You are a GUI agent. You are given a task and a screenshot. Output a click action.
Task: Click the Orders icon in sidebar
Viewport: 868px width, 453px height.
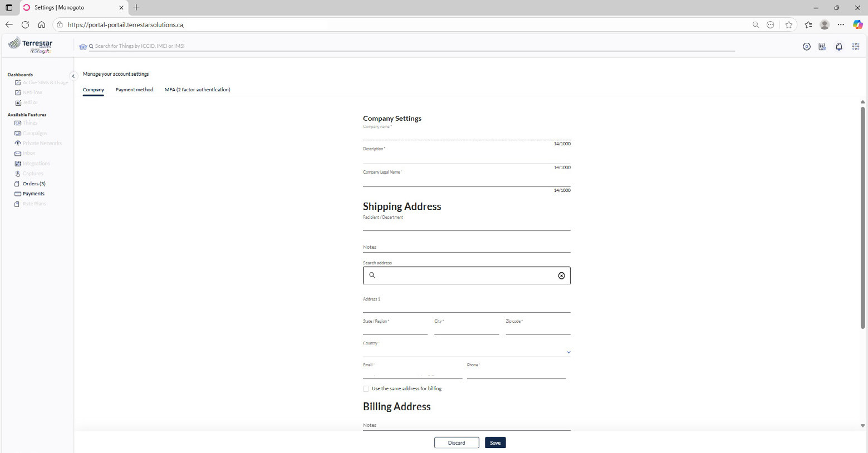(x=17, y=184)
